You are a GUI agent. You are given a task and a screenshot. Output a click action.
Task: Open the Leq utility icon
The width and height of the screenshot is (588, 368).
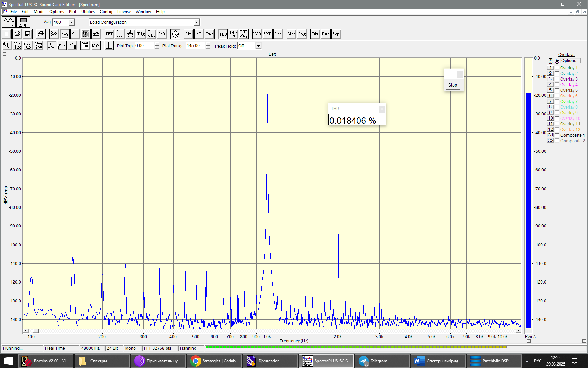click(278, 34)
